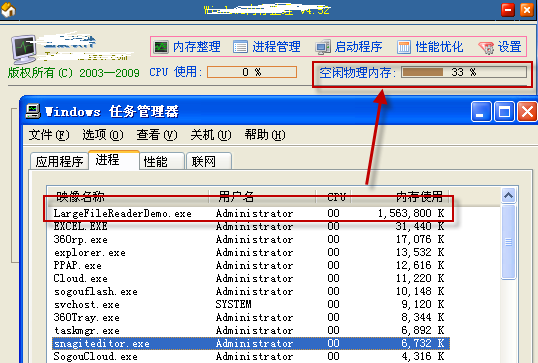538x363 pixels.
Task: Open 设置 settings gem icon
Action: (487, 47)
